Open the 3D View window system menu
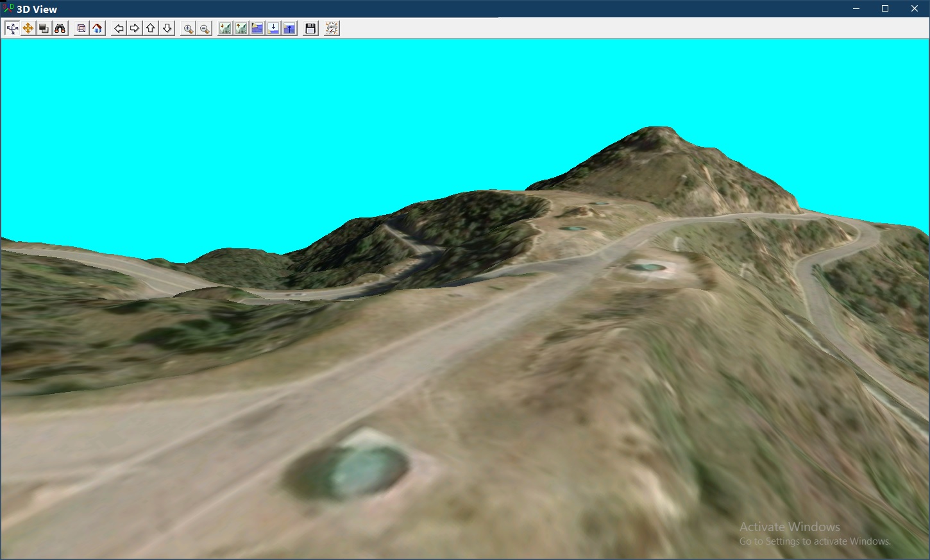The width and height of the screenshot is (930, 560). [7, 8]
